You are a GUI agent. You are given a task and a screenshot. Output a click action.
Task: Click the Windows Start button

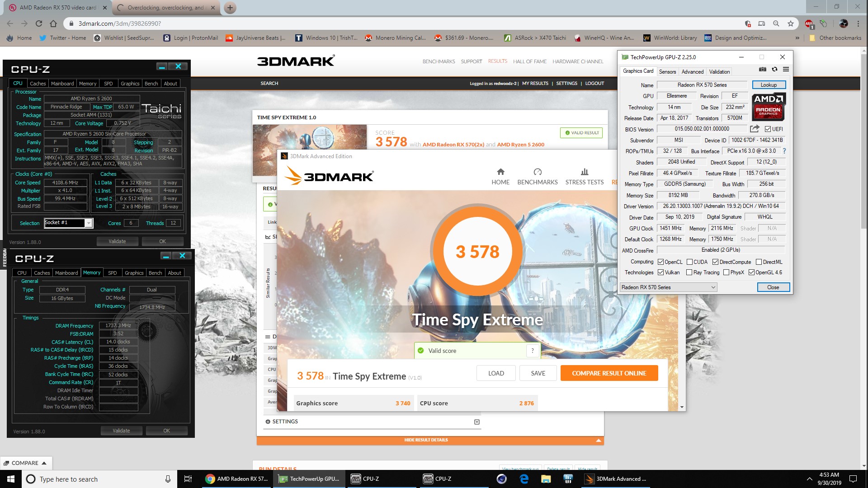coord(11,479)
